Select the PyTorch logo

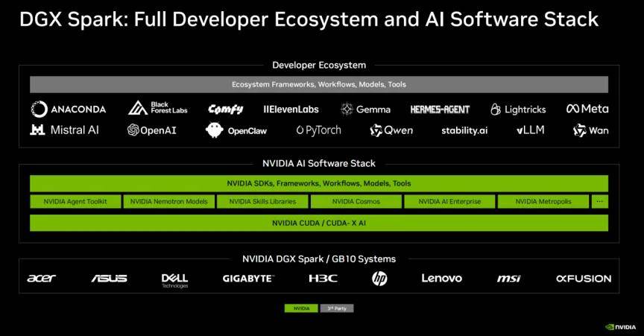pyautogui.click(x=319, y=130)
